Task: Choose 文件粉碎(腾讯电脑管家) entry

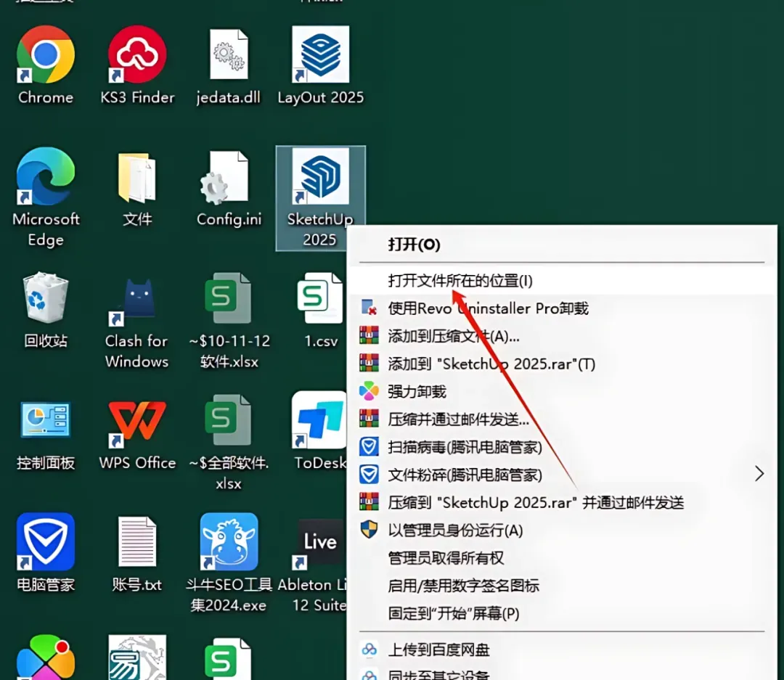Action: coord(562,475)
